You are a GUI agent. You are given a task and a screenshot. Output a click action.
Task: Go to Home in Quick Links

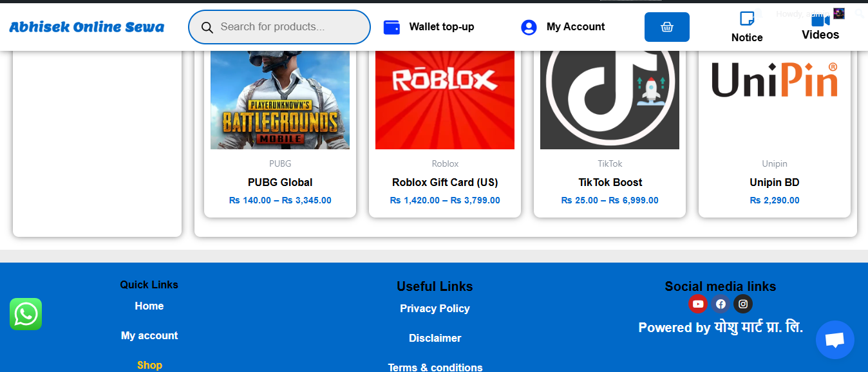click(149, 306)
